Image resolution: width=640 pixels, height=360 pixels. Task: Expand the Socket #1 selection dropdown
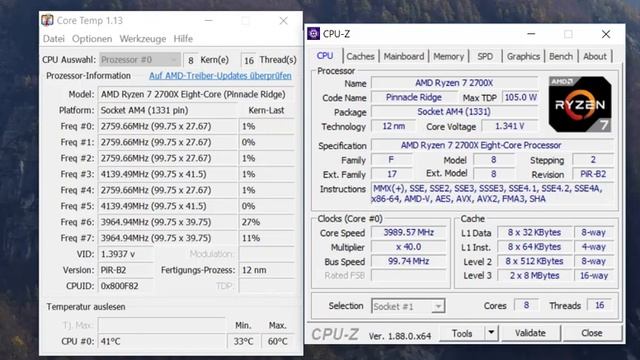click(x=408, y=306)
